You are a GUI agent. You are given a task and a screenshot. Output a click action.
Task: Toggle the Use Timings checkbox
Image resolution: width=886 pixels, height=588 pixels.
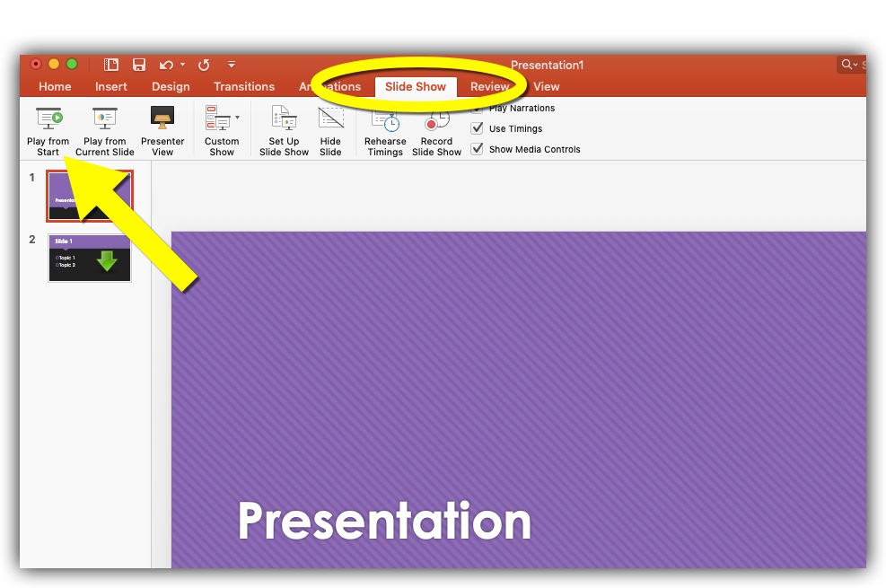coord(478,128)
